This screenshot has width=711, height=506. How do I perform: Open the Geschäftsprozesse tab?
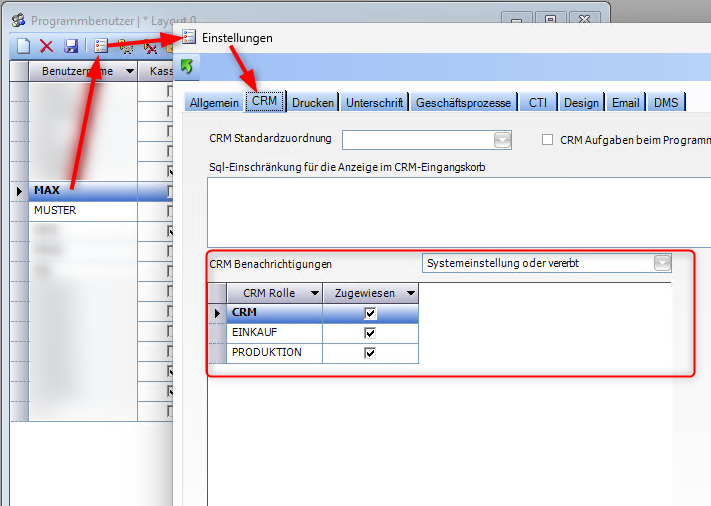tap(463, 102)
